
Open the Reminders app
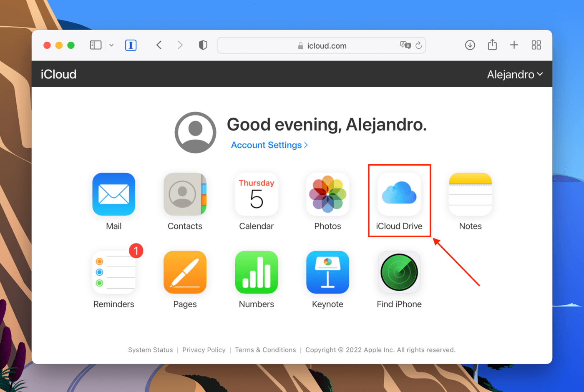click(x=113, y=272)
